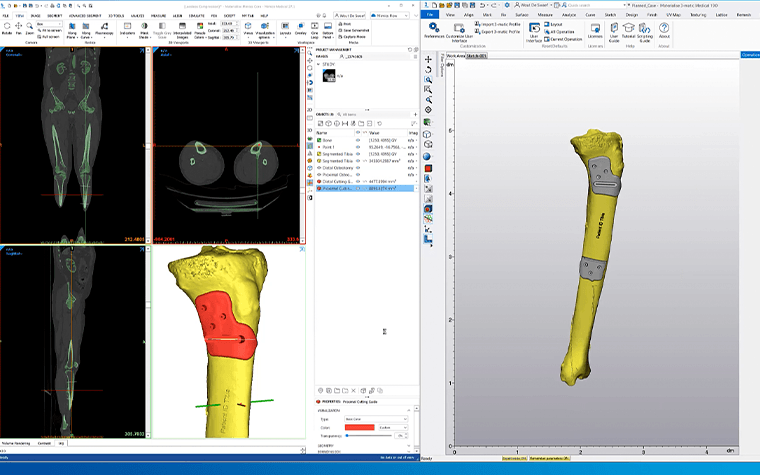Click the Fluoroscopy tool in Mimics ribbon

coord(104,30)
